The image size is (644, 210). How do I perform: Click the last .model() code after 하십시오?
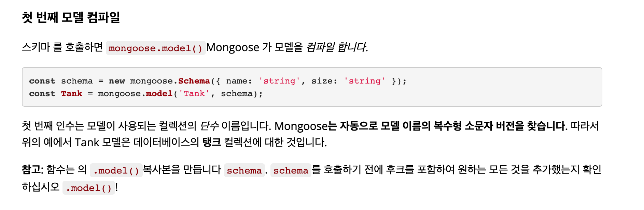click(89, 188)
